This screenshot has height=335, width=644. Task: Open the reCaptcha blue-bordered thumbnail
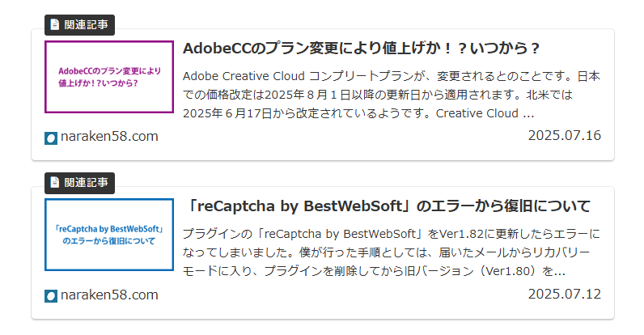[109, 235]
